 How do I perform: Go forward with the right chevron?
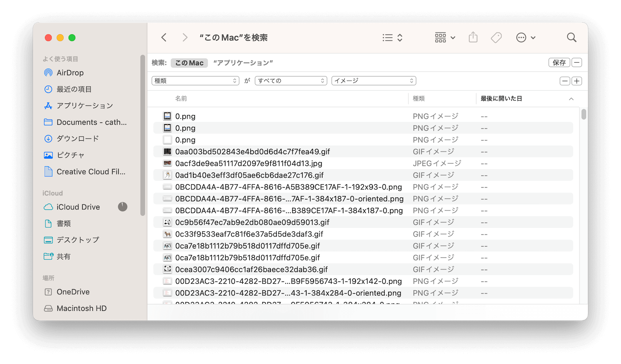tap(185, 38)
